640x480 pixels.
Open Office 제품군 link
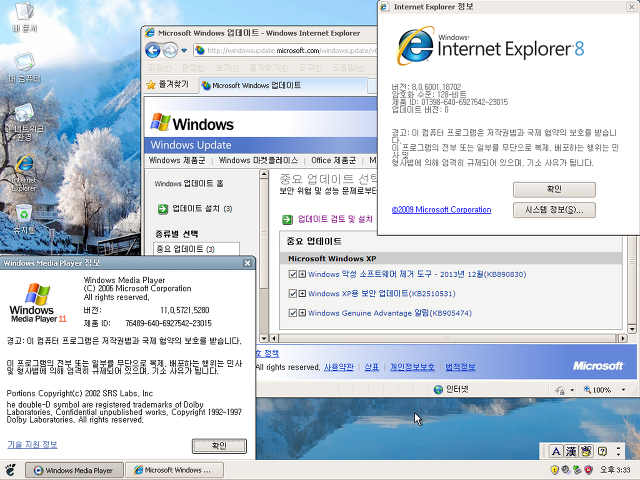333,160
